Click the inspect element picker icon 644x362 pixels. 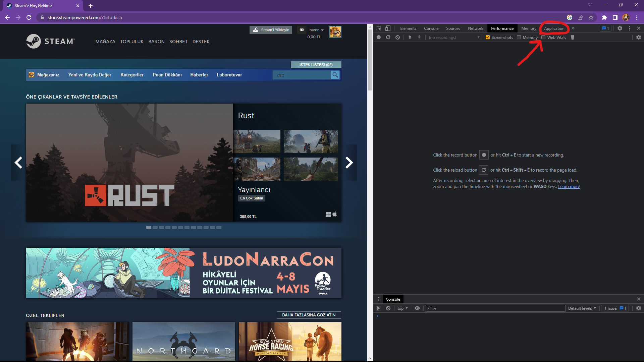tap(379, 28)
